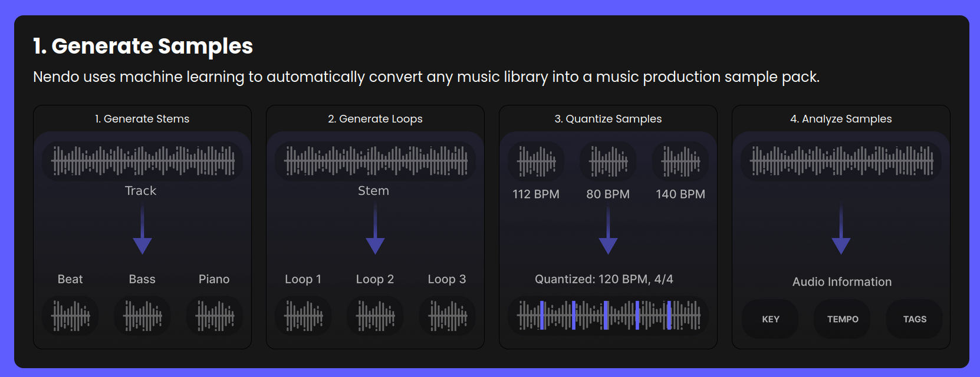Click the '140 BPM' label
The width and height of the screenshot is (980, 377).
(680, 194)
